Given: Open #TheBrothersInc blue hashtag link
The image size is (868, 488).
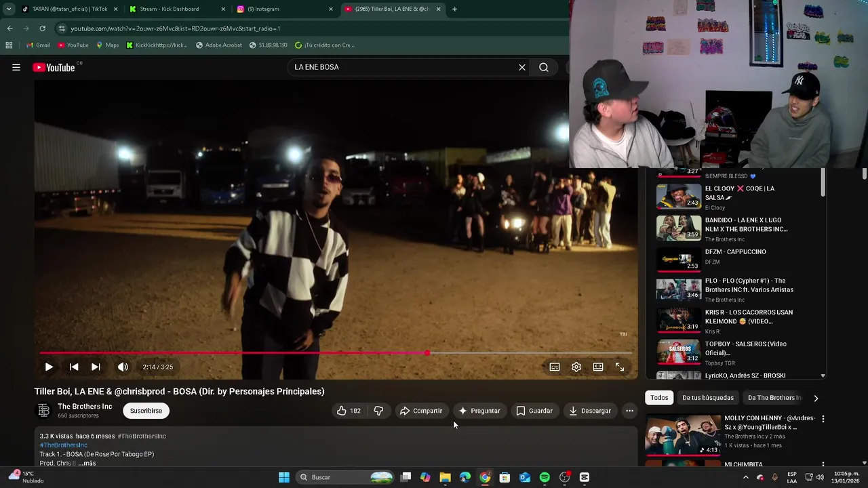Looking at the screenshot, I should coord(64,445).
